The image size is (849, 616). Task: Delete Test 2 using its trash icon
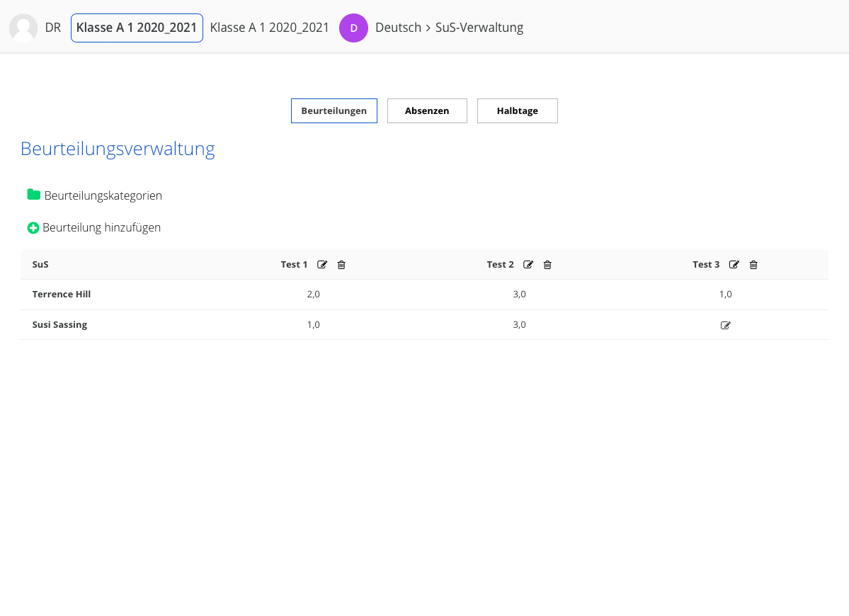pos(547,265)
